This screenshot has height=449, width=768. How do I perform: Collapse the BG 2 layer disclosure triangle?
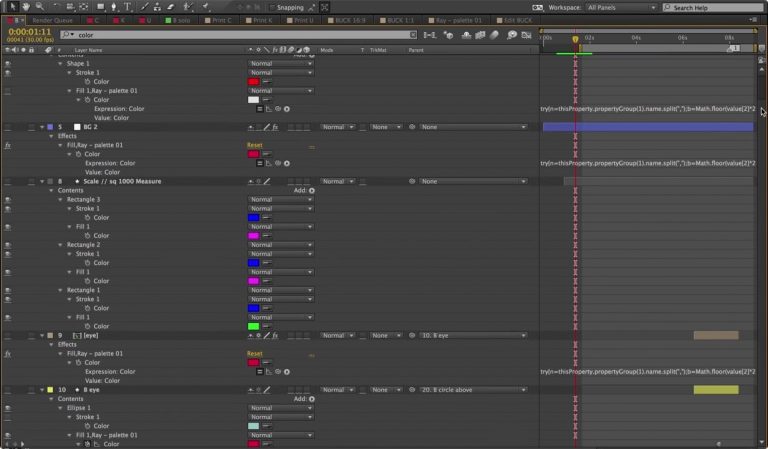(41, 127)
